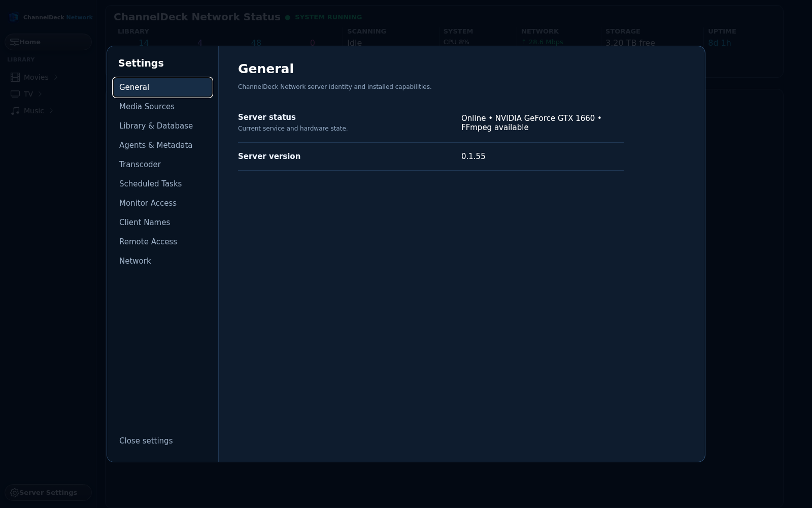Click Close settings button
This screenshot has width=812, height=508.
pyautogui.click(x=162, y=441)
